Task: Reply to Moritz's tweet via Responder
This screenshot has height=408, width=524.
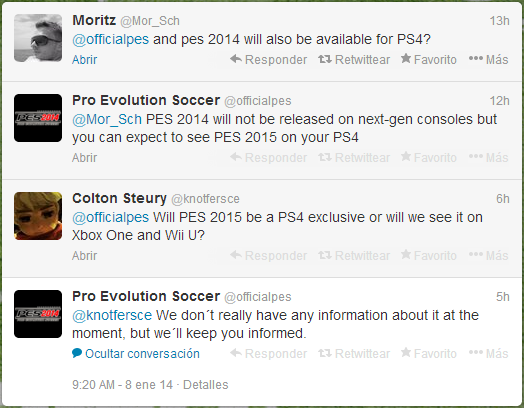Action: (269, 59)
